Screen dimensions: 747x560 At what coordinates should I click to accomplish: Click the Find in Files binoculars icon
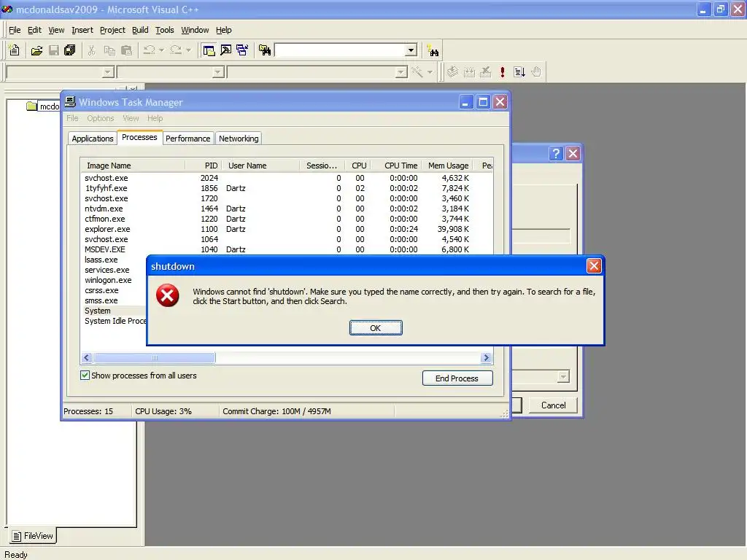(x=265, y=50)
